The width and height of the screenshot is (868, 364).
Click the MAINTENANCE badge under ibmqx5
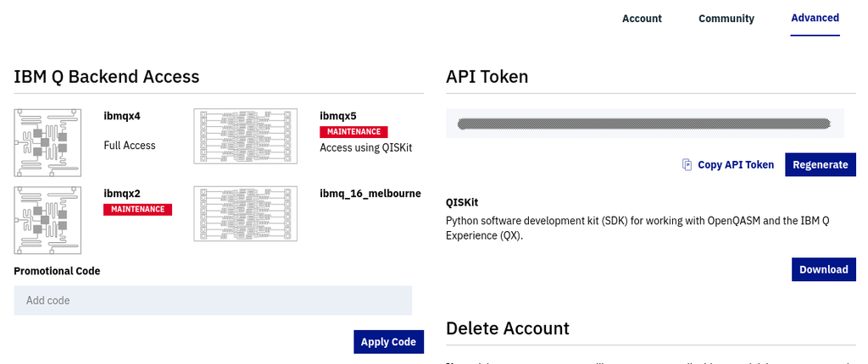pos(353,132)
